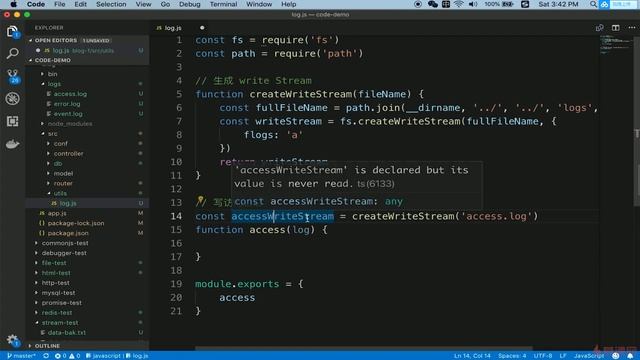The height and width of the screenshot is (360, 640).
Task: Synchronize changes in status bar
Action: (46, 356)
